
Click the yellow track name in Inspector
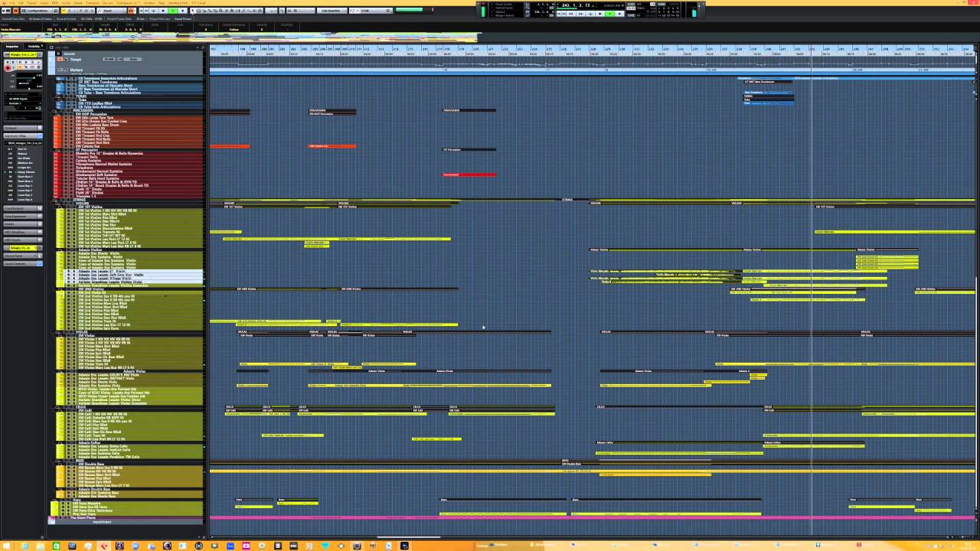click(x=23, y=55)
